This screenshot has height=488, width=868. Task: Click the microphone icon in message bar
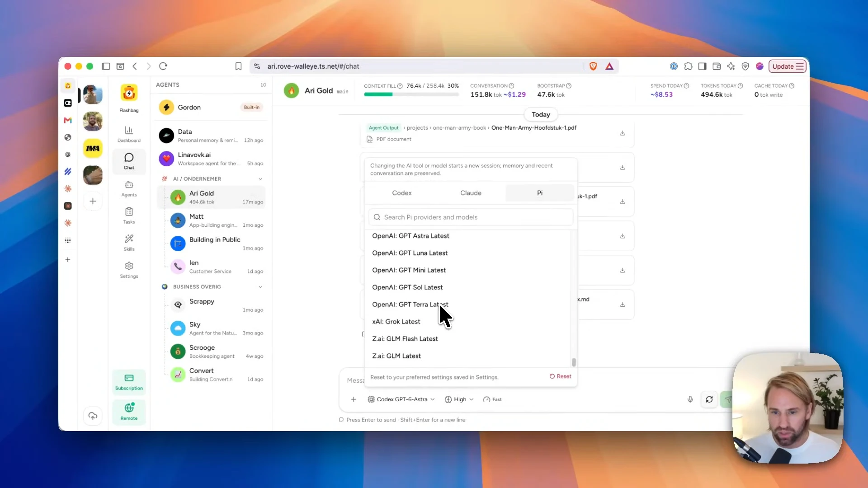(x=690, y=399)
